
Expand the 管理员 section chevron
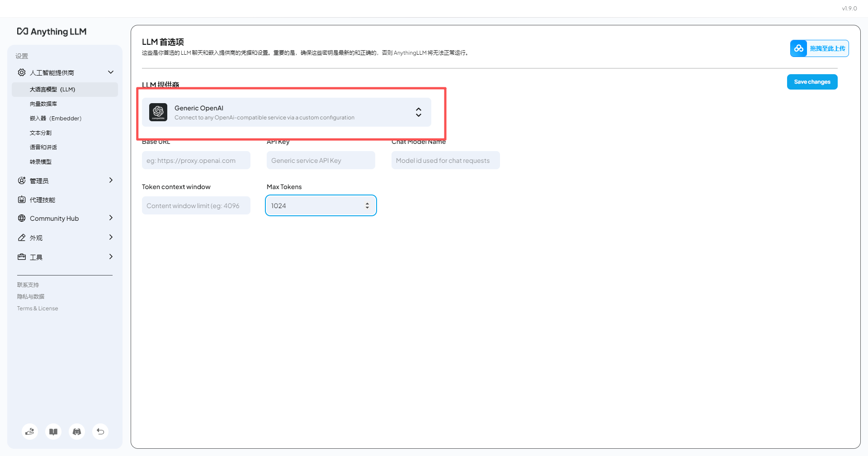(111, 180)
